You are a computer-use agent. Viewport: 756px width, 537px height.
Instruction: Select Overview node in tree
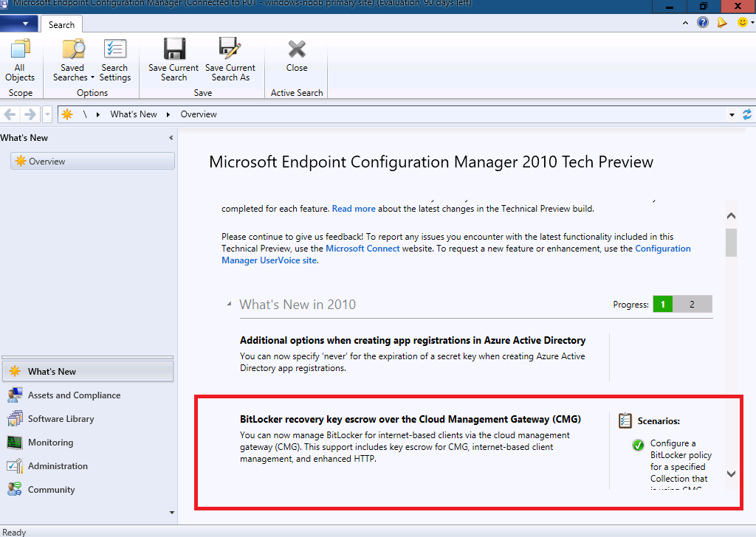pyautogui.click(x=92, y=162)
